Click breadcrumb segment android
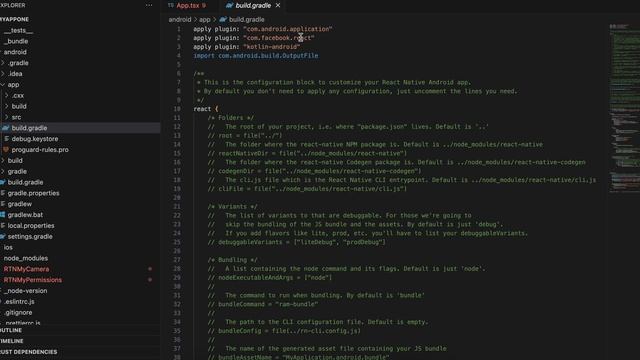The image size is (640, 360). [x=180, y=19]
